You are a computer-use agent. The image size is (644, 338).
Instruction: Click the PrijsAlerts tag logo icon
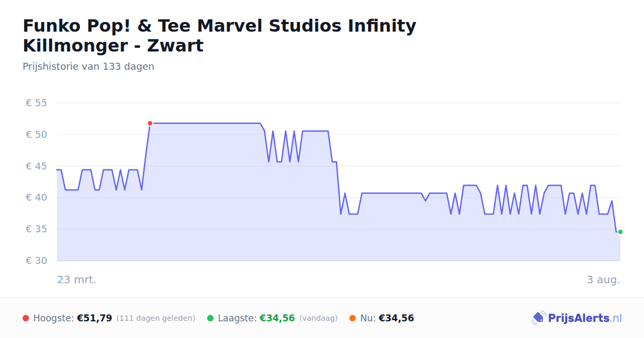point(538,318)
